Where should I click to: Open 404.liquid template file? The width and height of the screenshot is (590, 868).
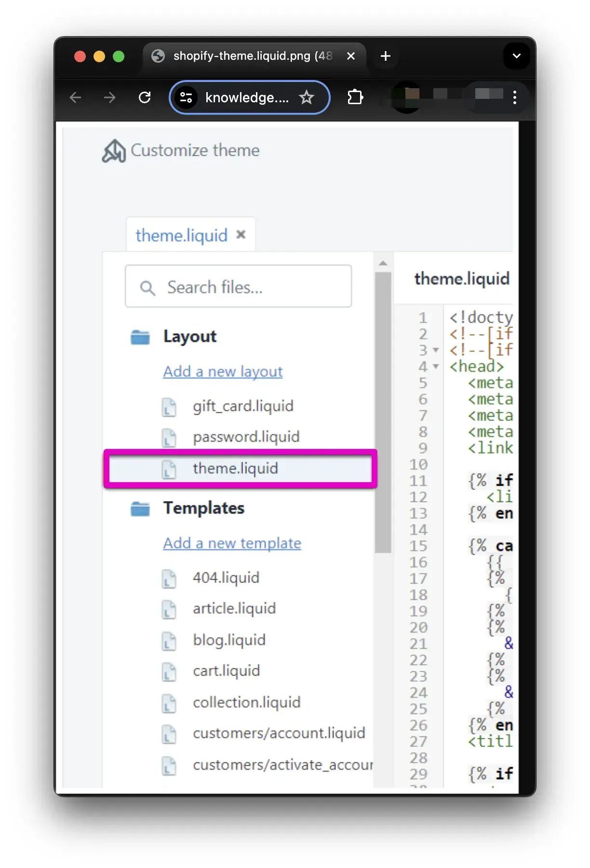point(226,578)
